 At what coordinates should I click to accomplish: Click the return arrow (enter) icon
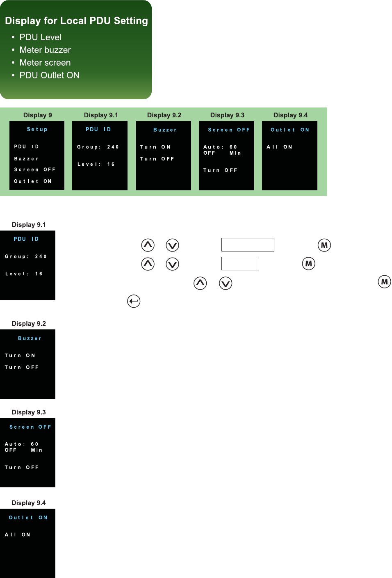tap(134, 301)
